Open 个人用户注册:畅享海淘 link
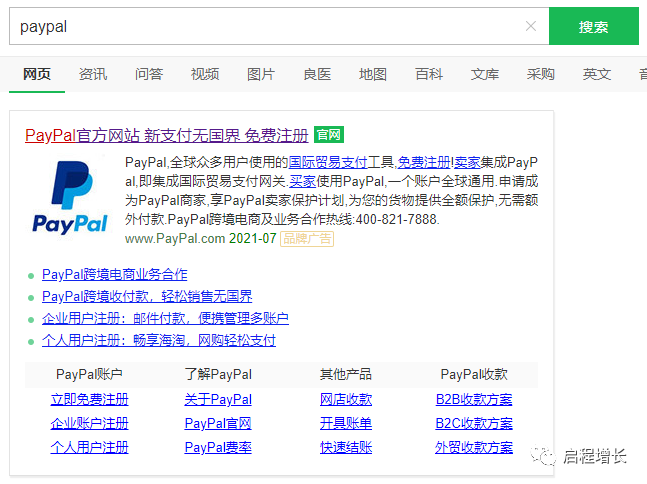647x484 pixels. pyautogui.click(x=159, y=341)
